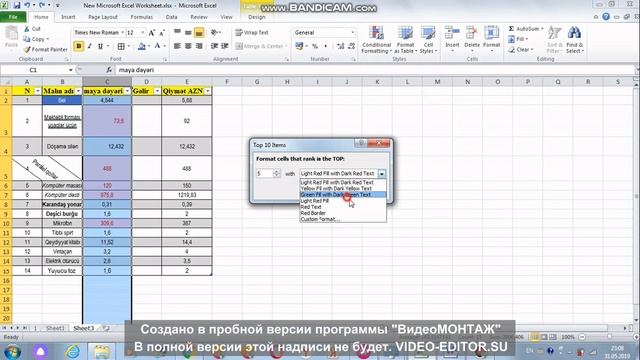Open Format as Table gallery
Screen dimensions: 640x360
pos(405,40)
